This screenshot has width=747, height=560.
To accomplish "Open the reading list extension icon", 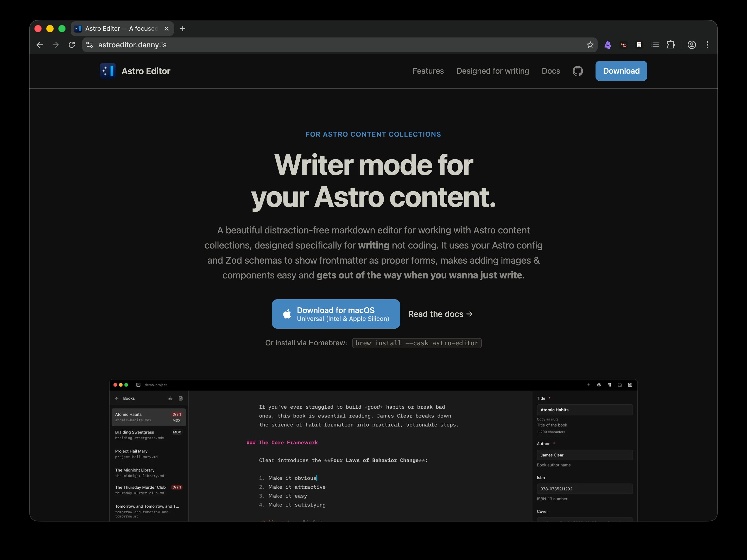I will coord(655,45).
